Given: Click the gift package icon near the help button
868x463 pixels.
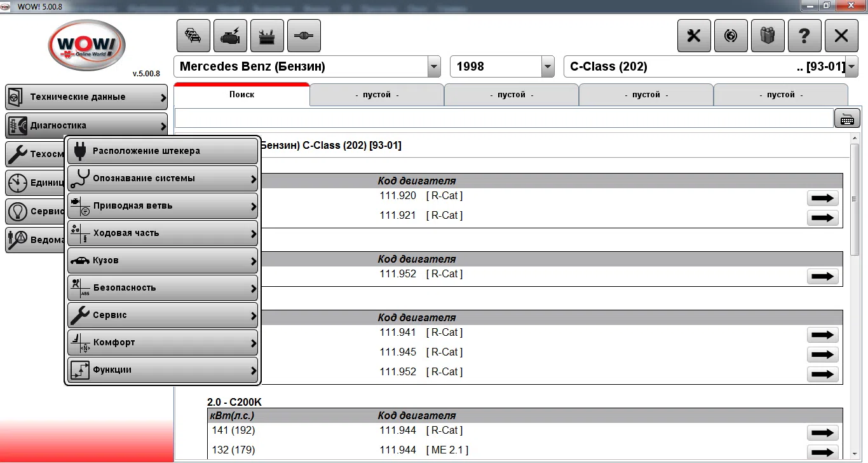Looking at the screenshot, I should tap(768, 35).
